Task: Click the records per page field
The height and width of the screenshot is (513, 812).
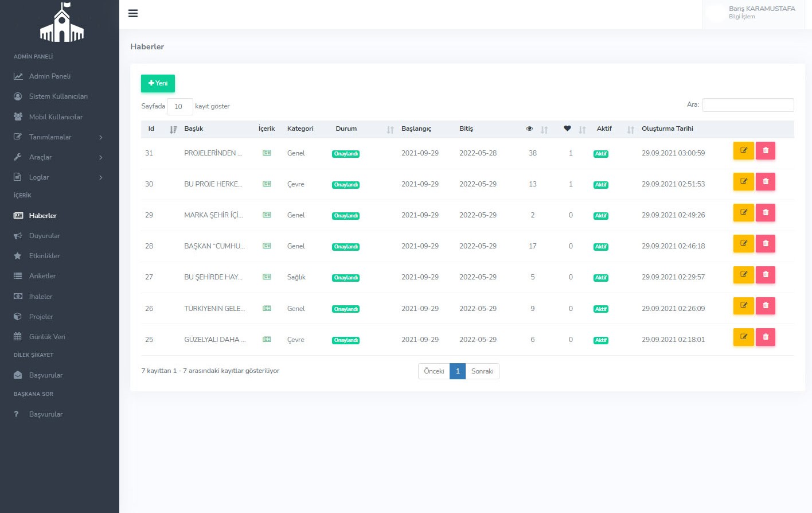Action: coord(179,107)
